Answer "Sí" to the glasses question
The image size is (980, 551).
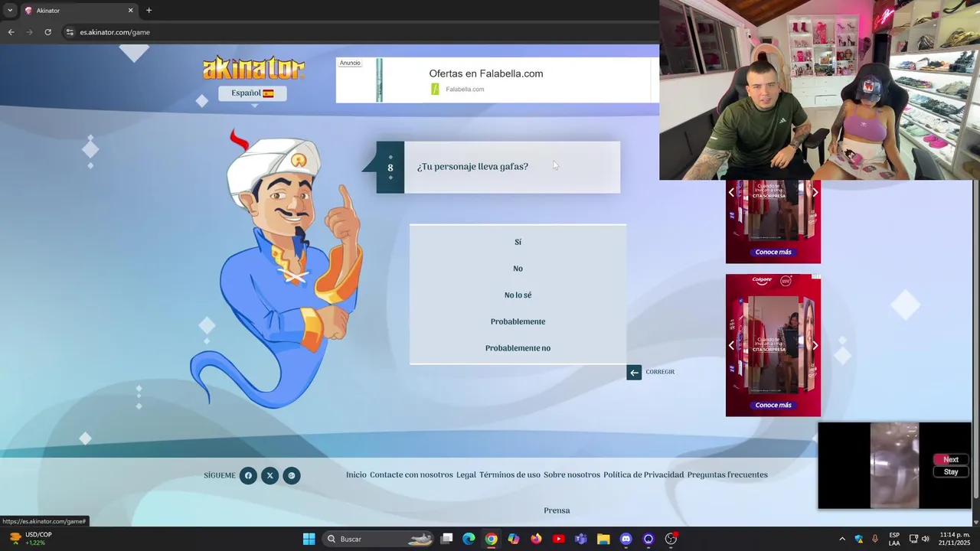(518, 242)
